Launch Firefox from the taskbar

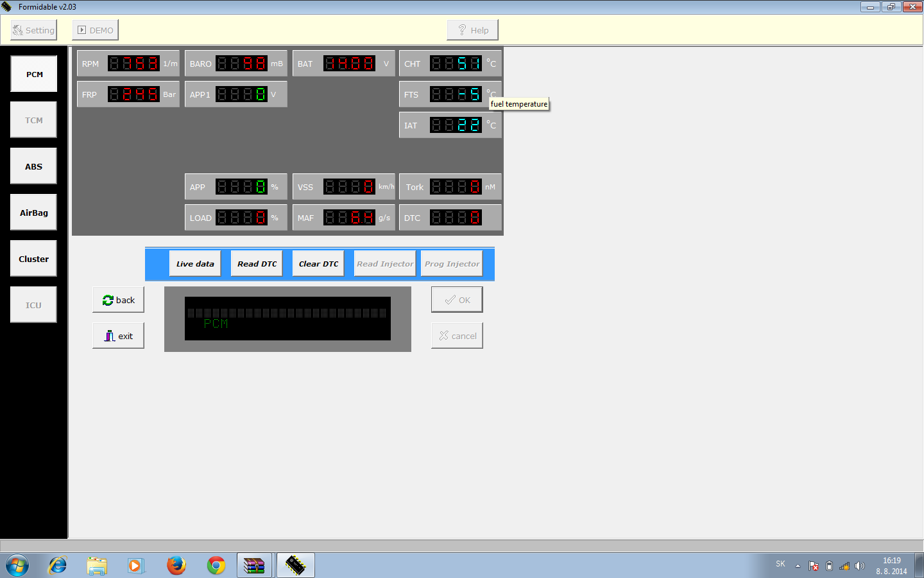[x=176, y=566]
